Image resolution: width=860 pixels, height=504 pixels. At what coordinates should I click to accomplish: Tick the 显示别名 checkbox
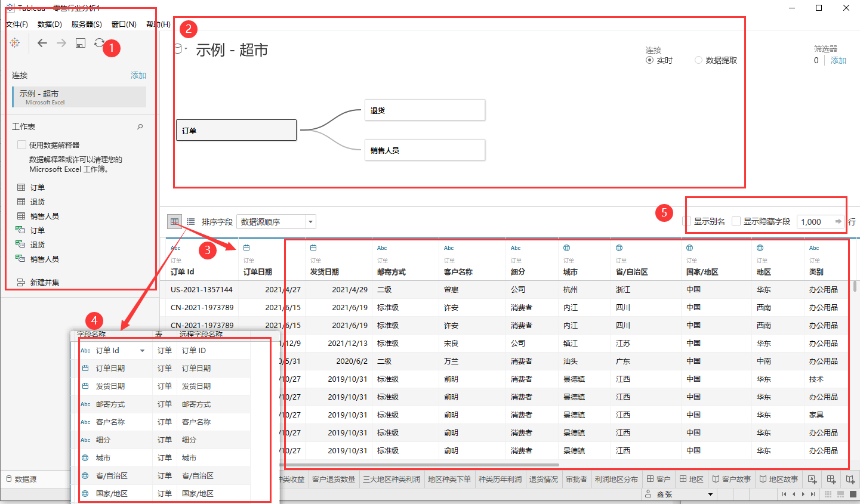click(x=686, y=221)
